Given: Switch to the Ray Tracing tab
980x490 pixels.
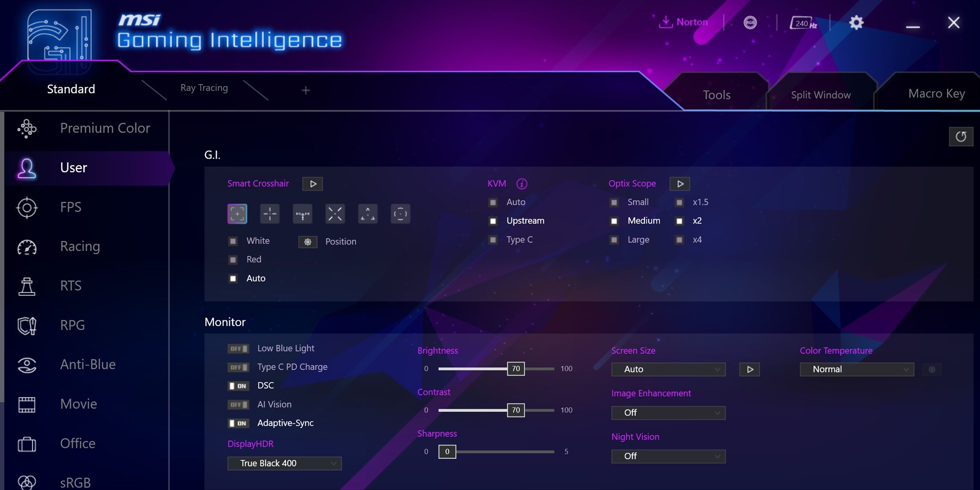Looking at the screenshot, I should 203,87.
